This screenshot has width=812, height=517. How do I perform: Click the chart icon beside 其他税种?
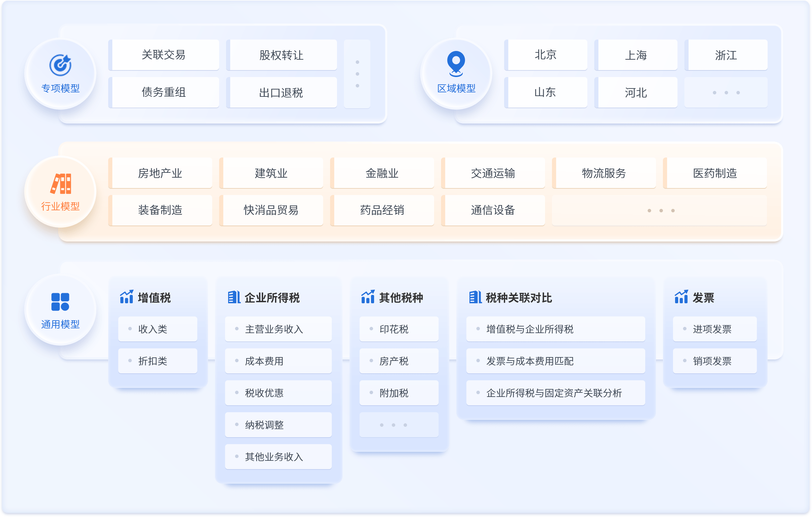pyautogui.click(x=368, y=297)
